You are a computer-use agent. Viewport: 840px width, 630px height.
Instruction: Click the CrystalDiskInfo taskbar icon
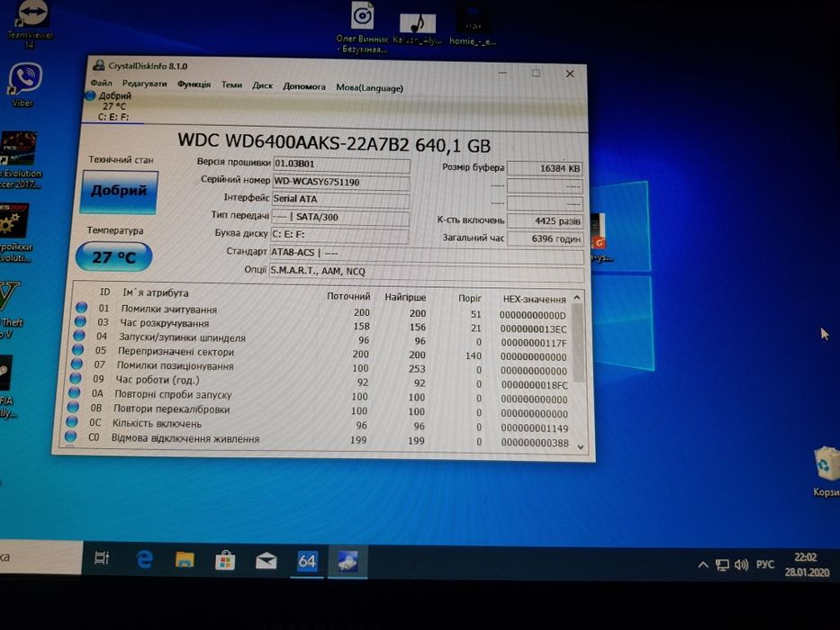tap(348, 562)
